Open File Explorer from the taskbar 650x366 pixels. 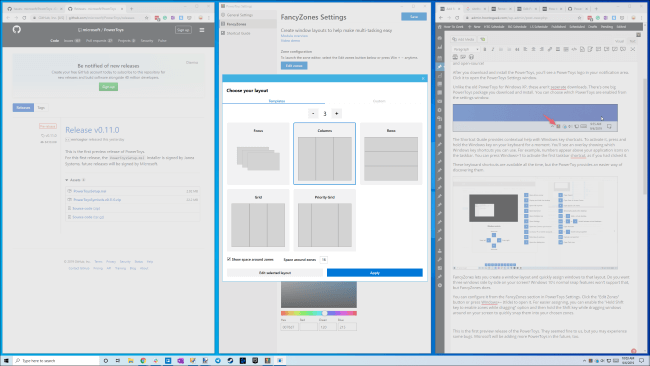coord(131,361)
